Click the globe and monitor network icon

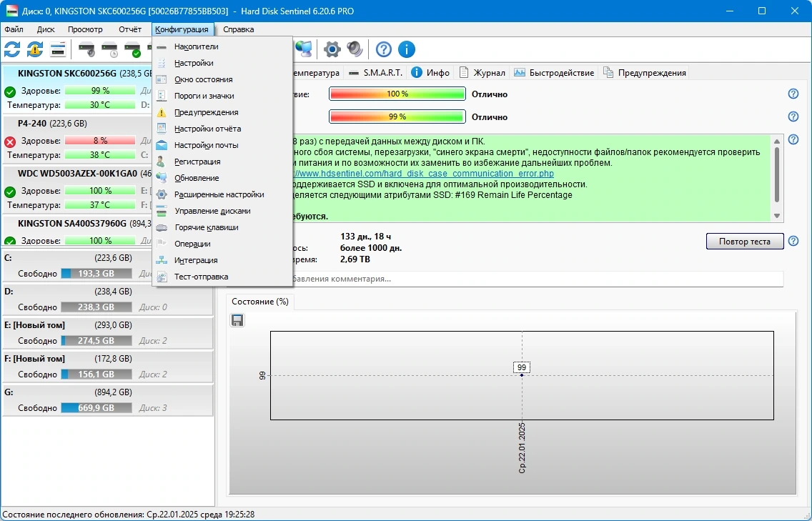click(x=304, y=49)
